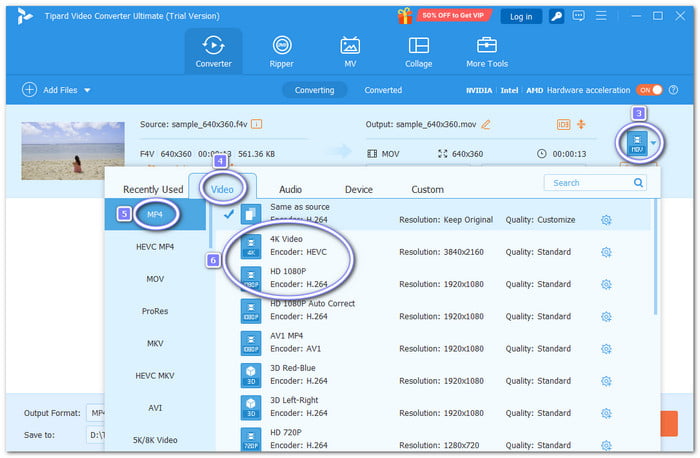Choose the HD 1080P preset

tap(433, 279)
